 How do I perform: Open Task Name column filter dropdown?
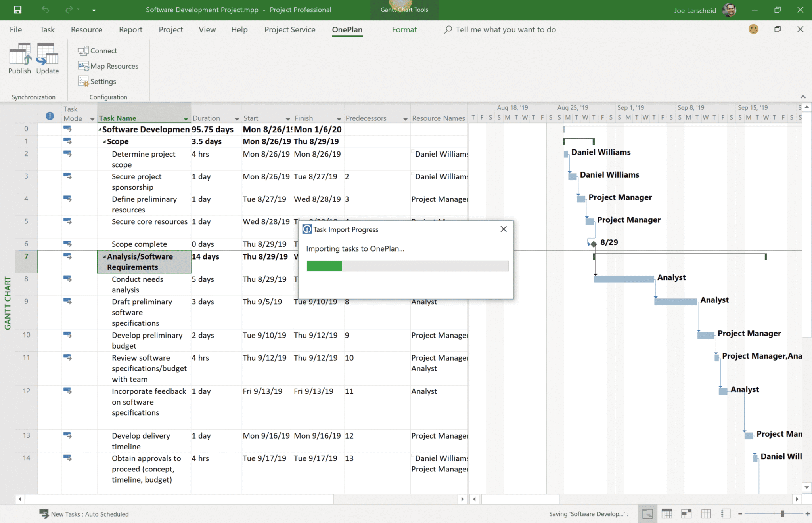(x=186, y=119)
